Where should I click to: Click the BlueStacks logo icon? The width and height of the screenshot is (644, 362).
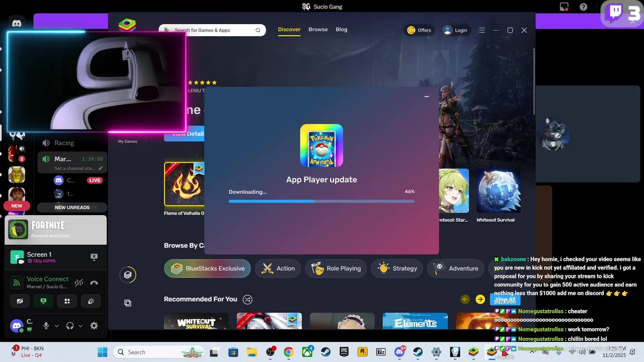[x=127, y=25]
